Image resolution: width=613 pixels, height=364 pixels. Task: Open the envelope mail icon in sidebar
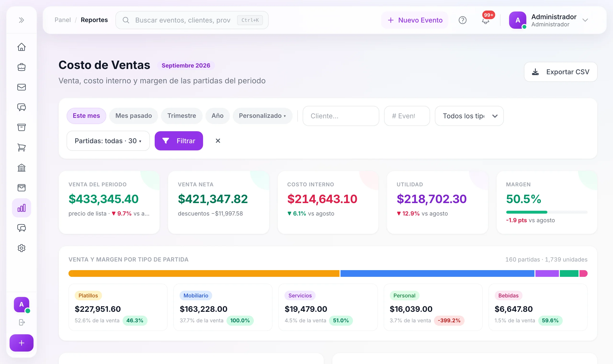click(x=22, y=87)
